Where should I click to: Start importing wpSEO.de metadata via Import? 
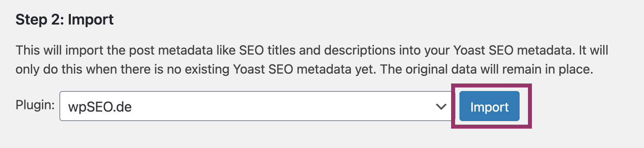(x=489, y=106)
